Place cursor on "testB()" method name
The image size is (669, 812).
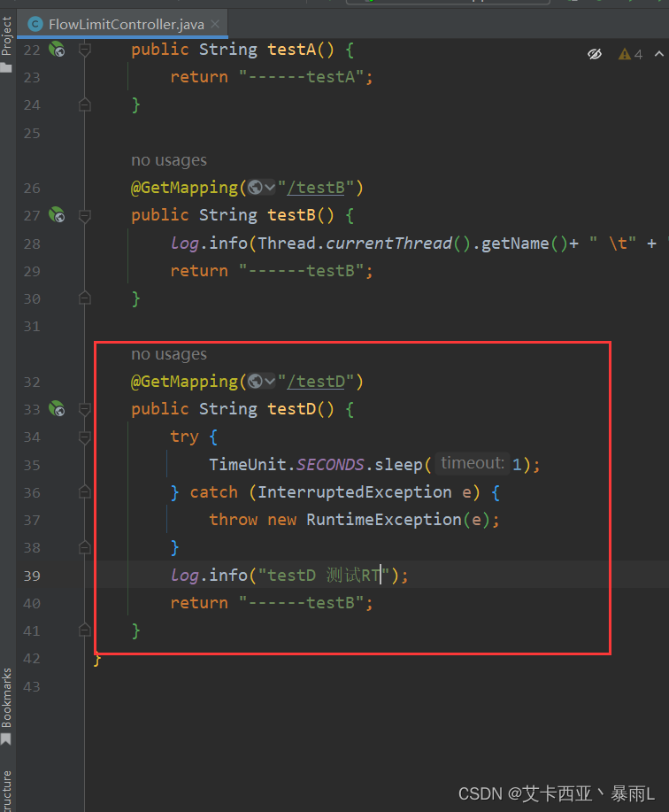[x=301, y=215]
